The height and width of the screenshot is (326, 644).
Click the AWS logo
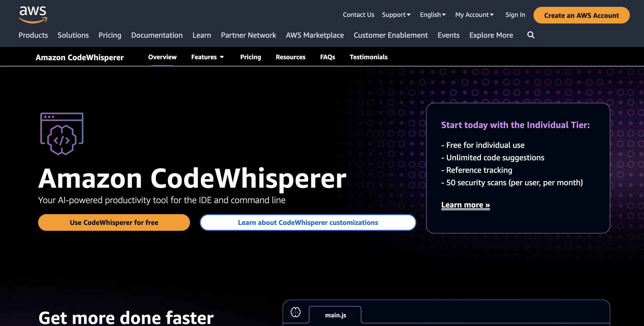pos(33,15)
